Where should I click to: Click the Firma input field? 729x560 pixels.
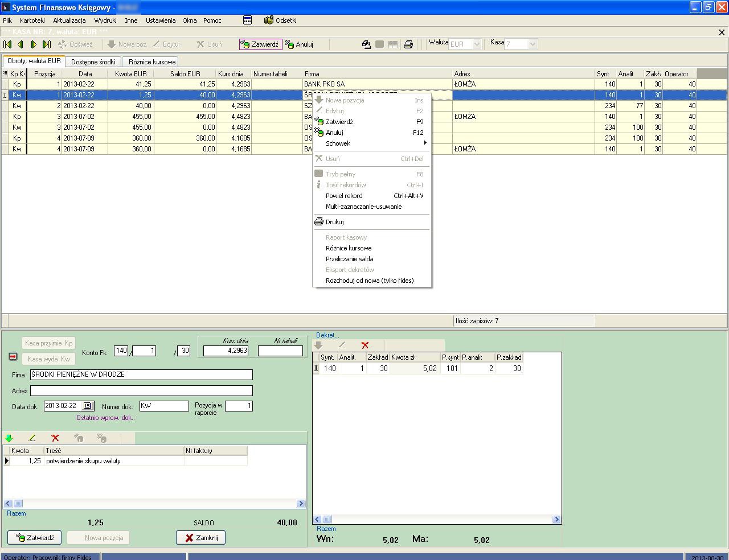point(141,374)
